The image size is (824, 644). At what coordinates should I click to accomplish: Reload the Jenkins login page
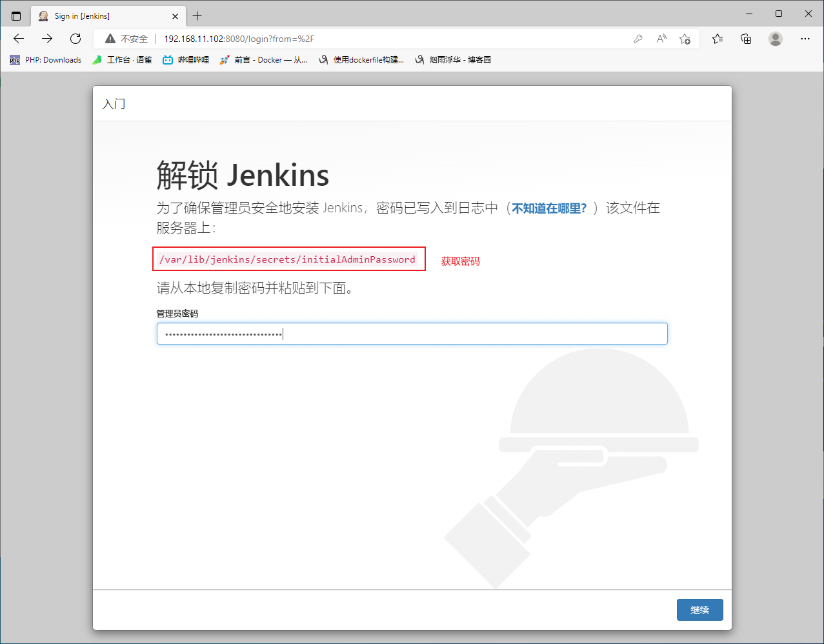(x=75, y=39)
